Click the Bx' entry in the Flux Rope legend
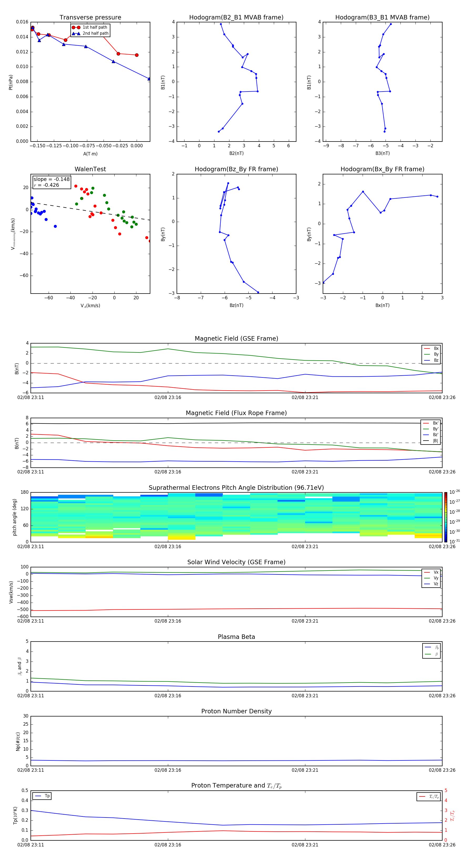This screenshot has width=473, height=868. coord(431,423)
